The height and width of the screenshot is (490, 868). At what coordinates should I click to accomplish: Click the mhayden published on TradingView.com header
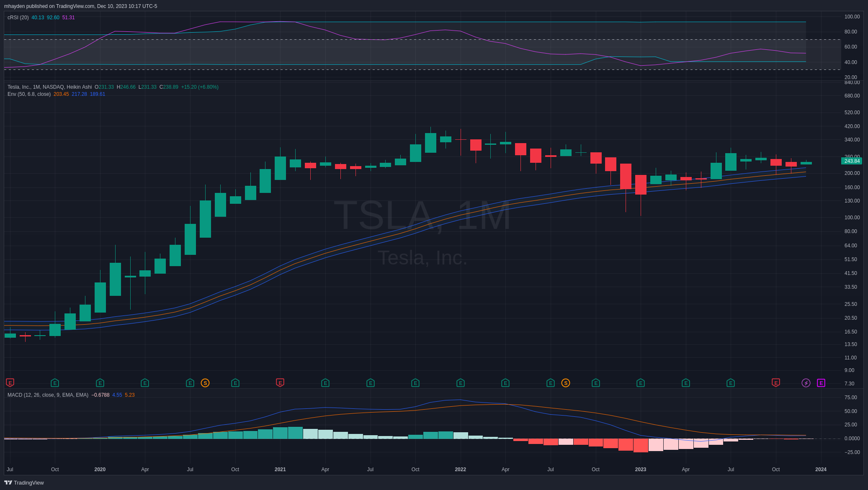(81, 6)
